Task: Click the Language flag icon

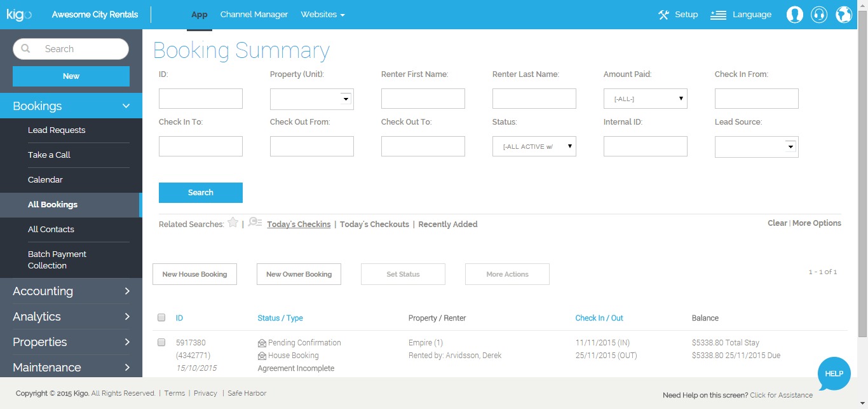Action: (718, 15)
